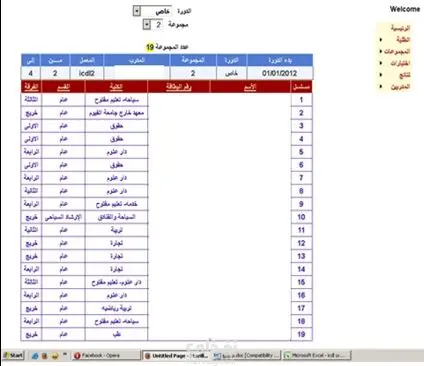Viewport: 424px width, 366px height.
Task: Switch to the Microsoft Excel taskbar window
Action: point(317,356)
